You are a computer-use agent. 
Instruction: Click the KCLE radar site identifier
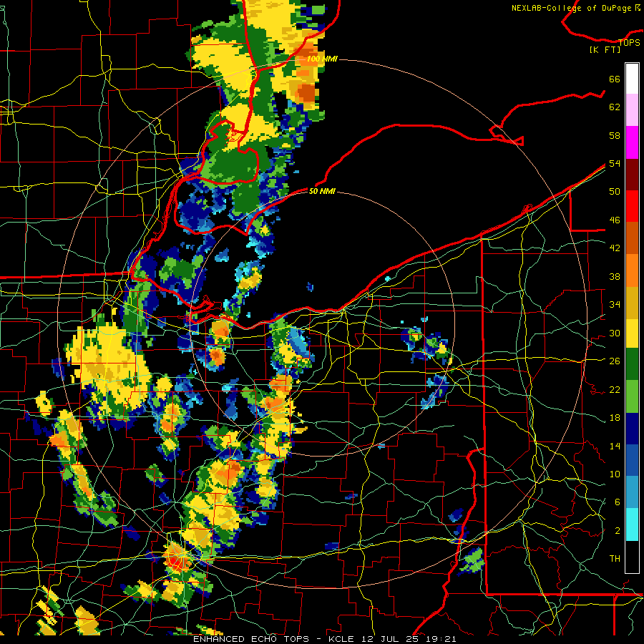341,639
